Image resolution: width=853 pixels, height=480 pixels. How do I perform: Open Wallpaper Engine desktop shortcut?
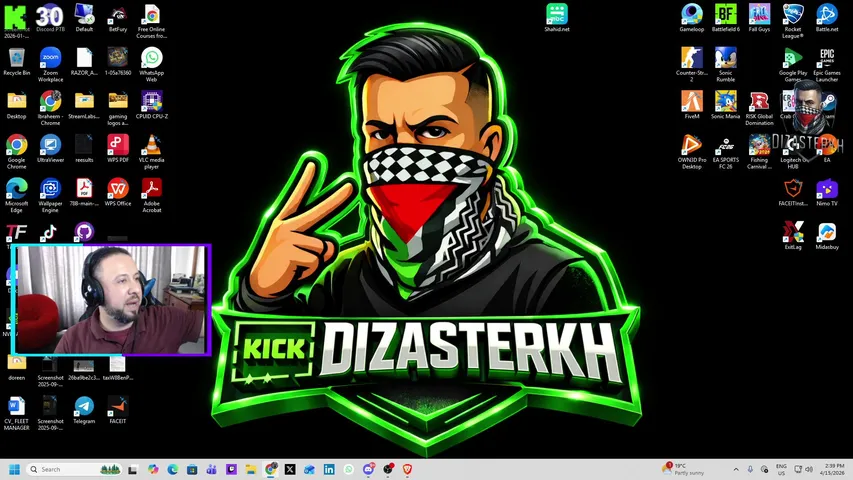pyautogui.click(x=50, y=195)
